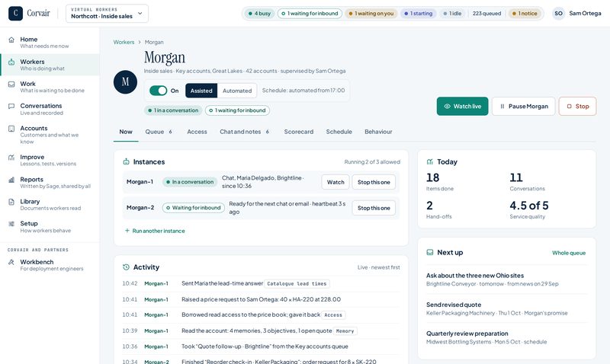The width and height of the screenshot is (610, 364).
Task: Open the Chat and notes tab
Action: pos(245,132)
